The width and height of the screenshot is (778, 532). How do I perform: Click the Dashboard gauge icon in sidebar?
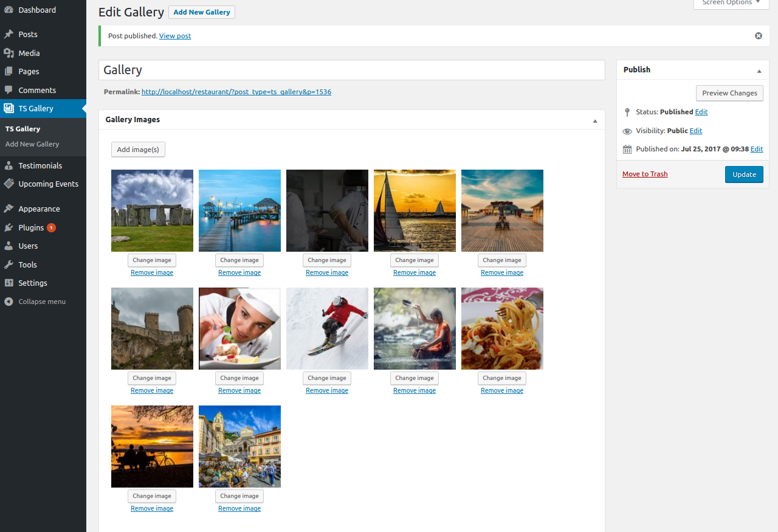pos(9,10)
